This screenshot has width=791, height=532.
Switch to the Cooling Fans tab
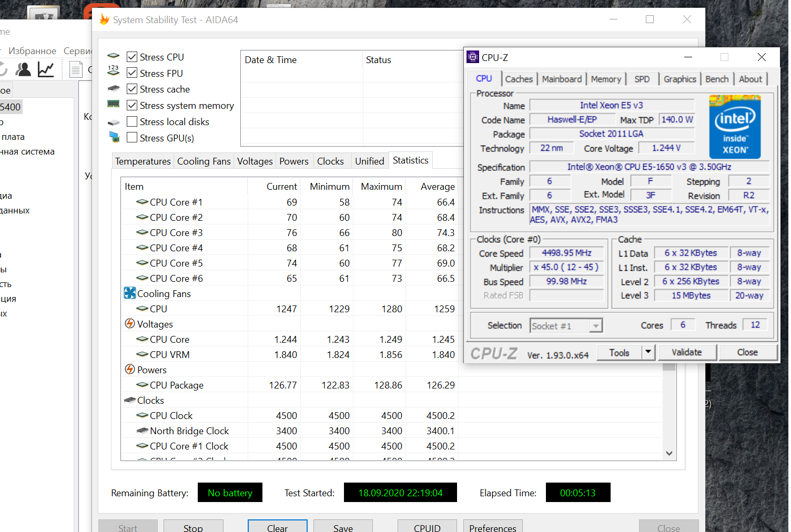point(204,161)
